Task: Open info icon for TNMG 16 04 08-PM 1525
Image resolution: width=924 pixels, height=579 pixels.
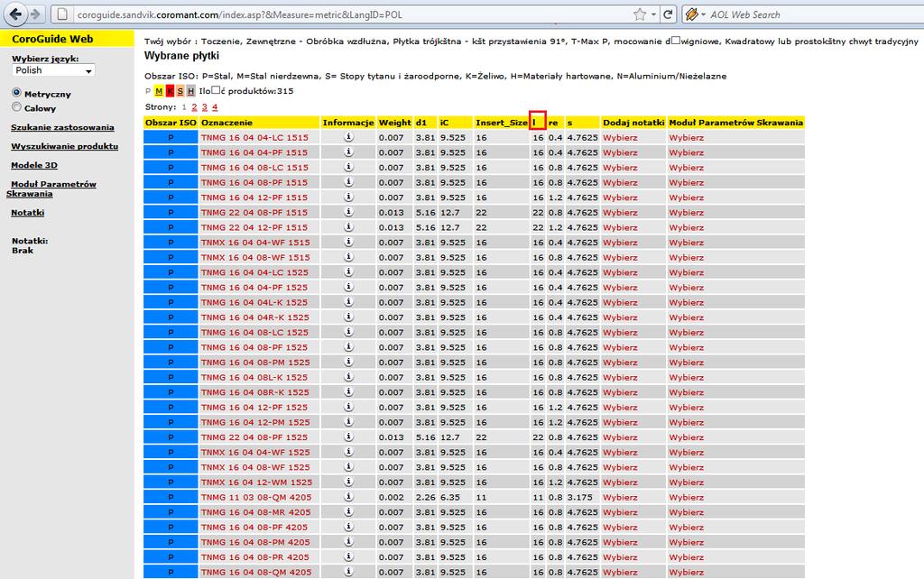Action: 348,362
